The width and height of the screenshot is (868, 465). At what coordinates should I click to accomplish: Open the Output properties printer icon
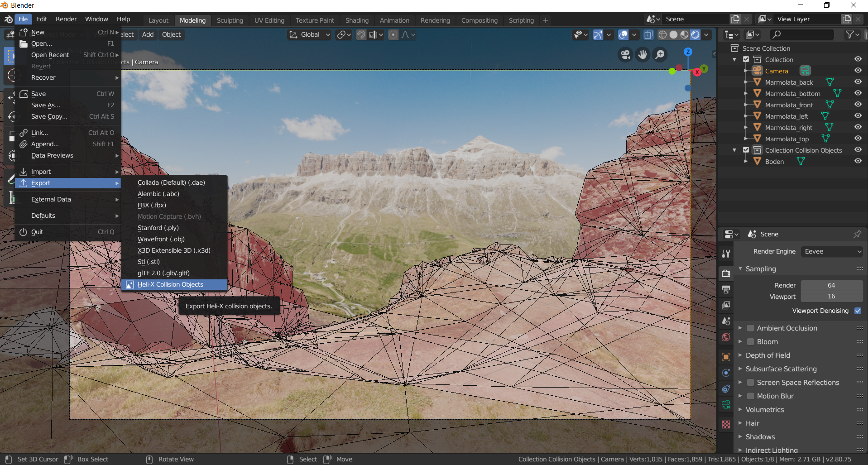[726, 290]
